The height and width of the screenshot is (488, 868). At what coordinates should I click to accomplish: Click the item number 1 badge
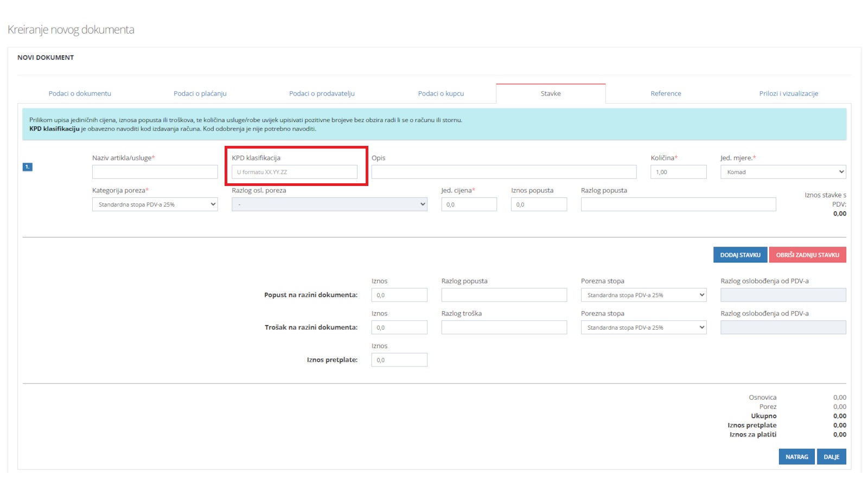pyautogui.click(x=27, y=167)
